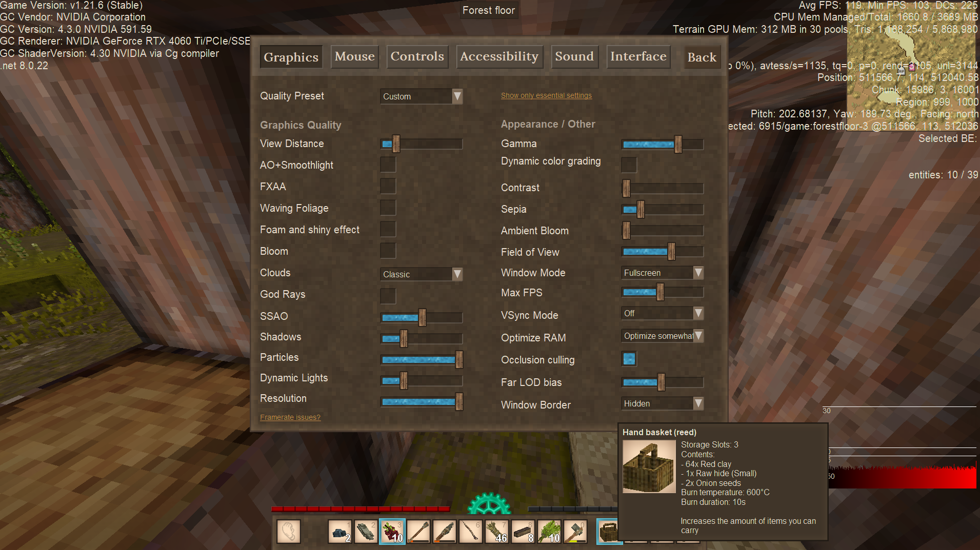
Task: Open the Quality Preset dropdown
Action: 421,96
